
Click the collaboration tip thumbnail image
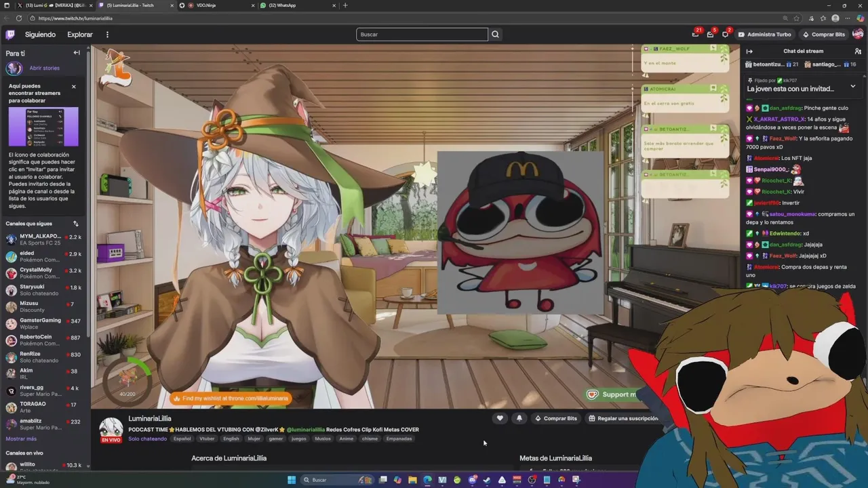(43, 127)
